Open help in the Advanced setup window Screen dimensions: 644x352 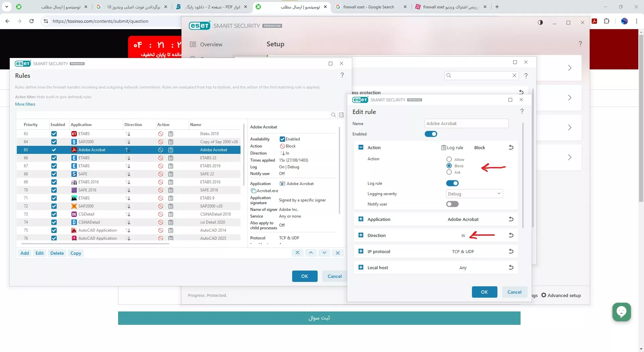point(526,76)
